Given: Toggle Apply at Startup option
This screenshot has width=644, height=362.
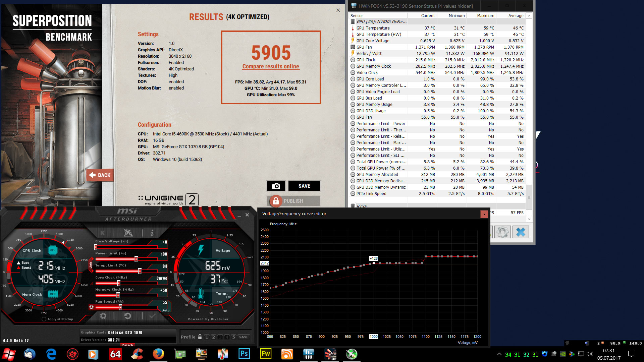Looking at the screenshot, I should [44, 319].
